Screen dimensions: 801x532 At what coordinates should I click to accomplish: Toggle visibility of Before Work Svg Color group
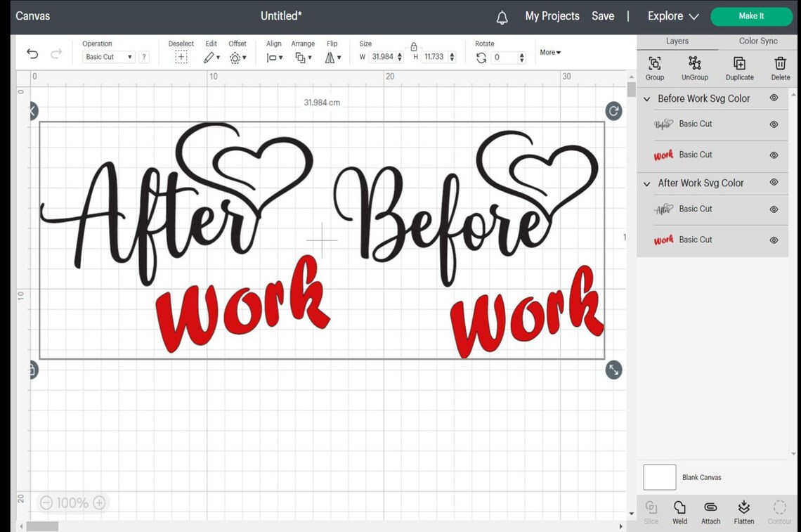click(x=774, y=98)
